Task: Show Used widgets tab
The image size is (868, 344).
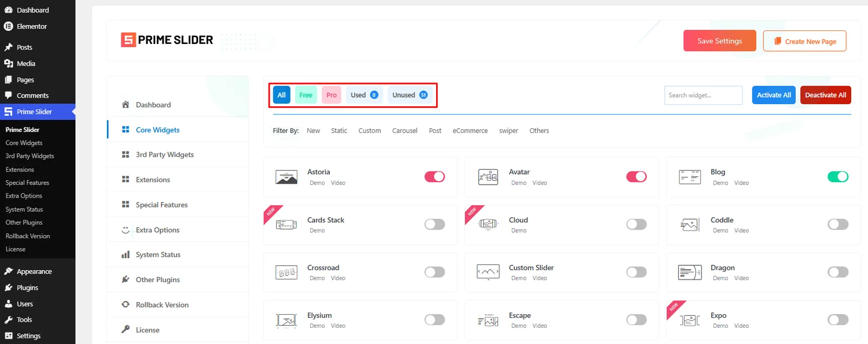Action: point(365,95)
